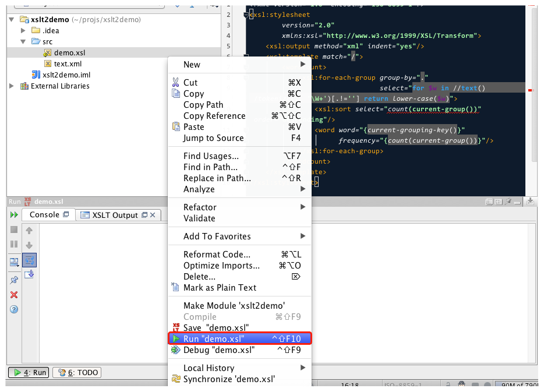
Task: Open the blue Help question mark icon
Action: click(14, 309)
